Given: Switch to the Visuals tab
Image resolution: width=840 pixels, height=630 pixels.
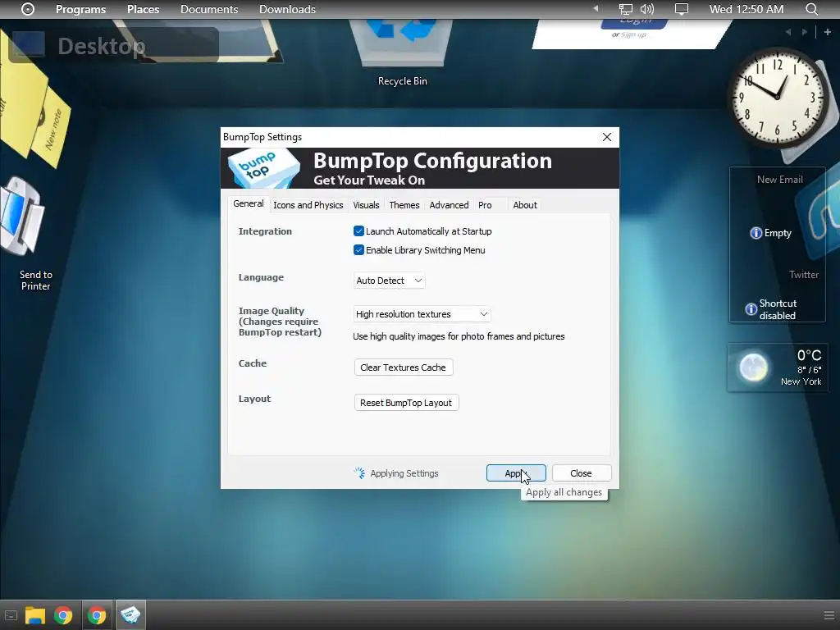Looking at the screenshot, I should tap(366, 204).
